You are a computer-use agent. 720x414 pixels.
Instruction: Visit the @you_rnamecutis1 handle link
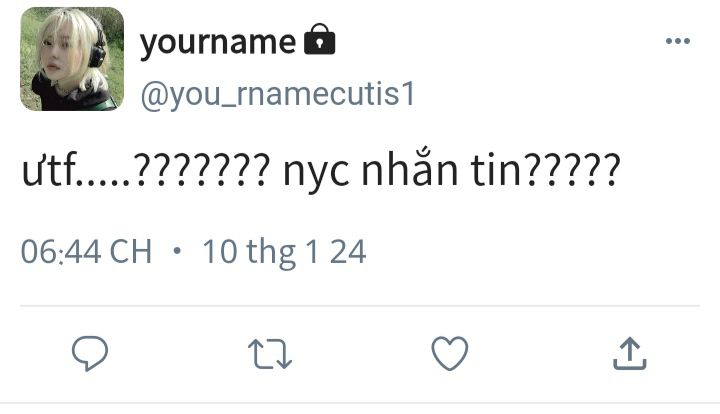(278, 95)
